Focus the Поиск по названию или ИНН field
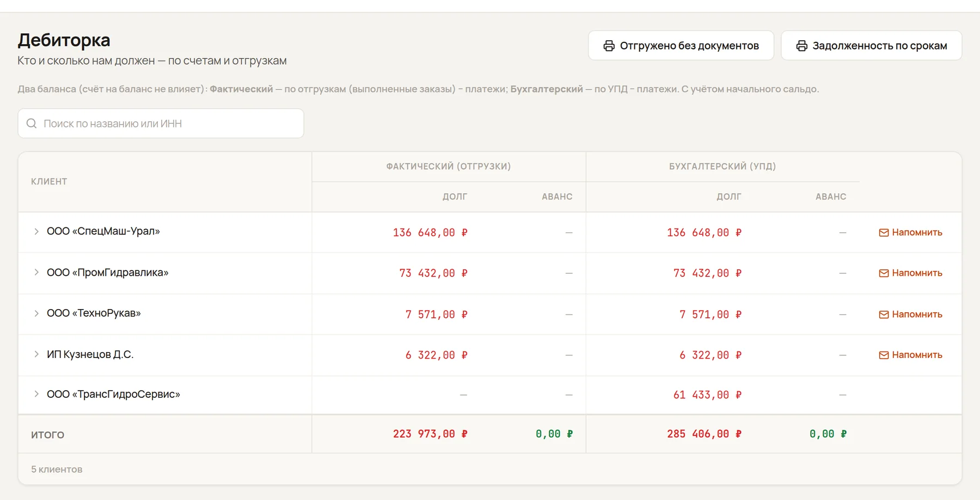Viewport: 980px width, 500px height. click(x=161, y=124)
